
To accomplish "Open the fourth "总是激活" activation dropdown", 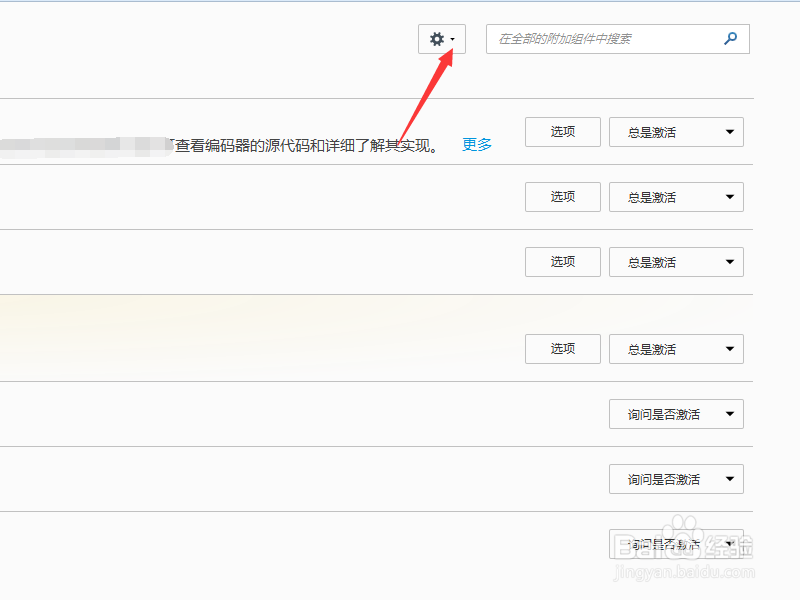I will (x=676, y=348).
